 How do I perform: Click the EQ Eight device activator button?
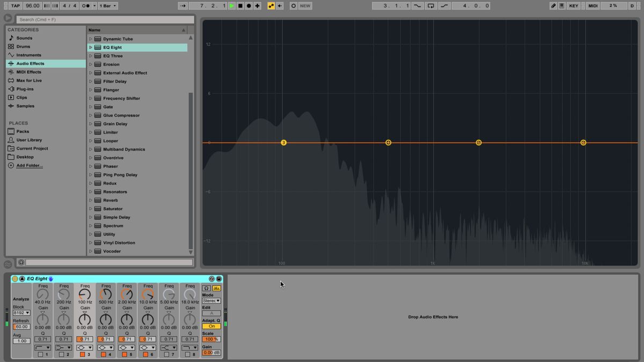click(x=15, y=279)
